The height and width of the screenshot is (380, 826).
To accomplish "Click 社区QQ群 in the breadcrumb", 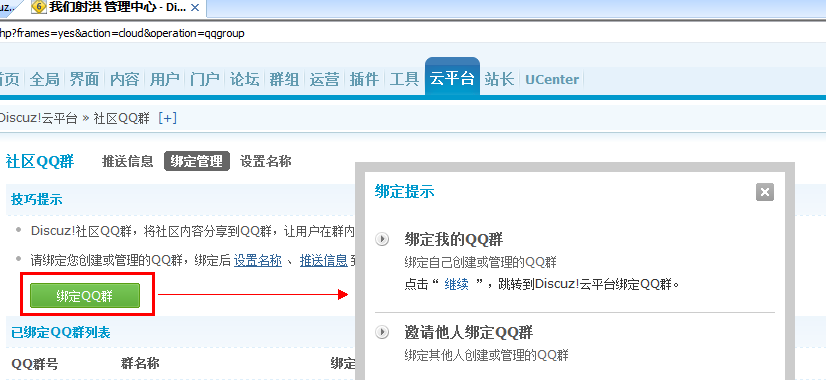I will pos(122,118).
